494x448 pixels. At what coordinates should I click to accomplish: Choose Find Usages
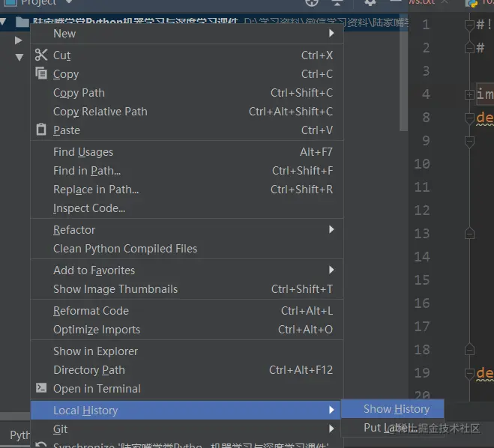(x=187, y=152)
